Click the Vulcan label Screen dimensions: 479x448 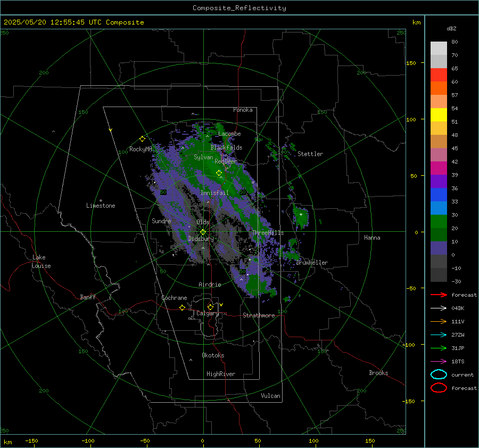pyautogui.click(x=270, y=396)
